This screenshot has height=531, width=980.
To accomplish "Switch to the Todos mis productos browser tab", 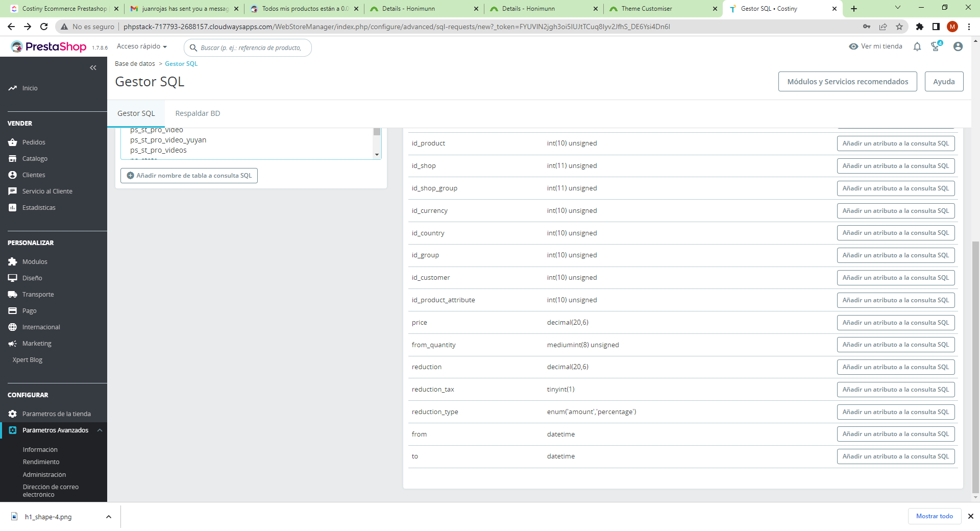I will (304, 9).
